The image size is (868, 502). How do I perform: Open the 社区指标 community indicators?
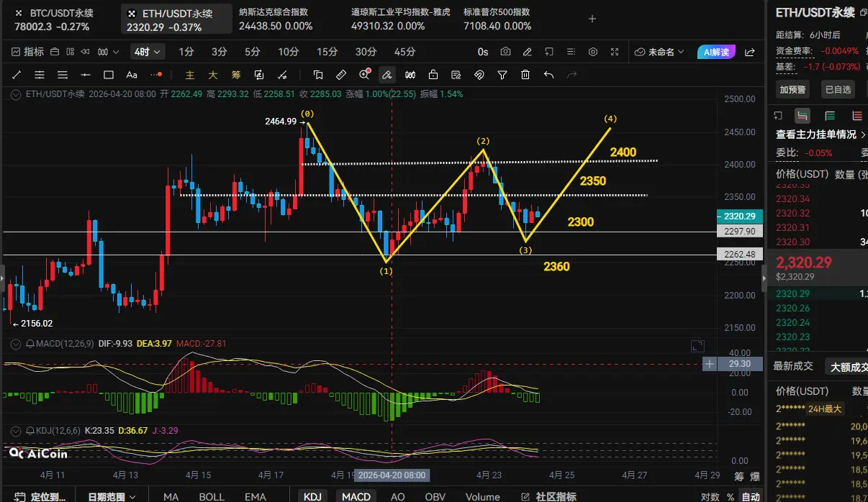[548, 496]
